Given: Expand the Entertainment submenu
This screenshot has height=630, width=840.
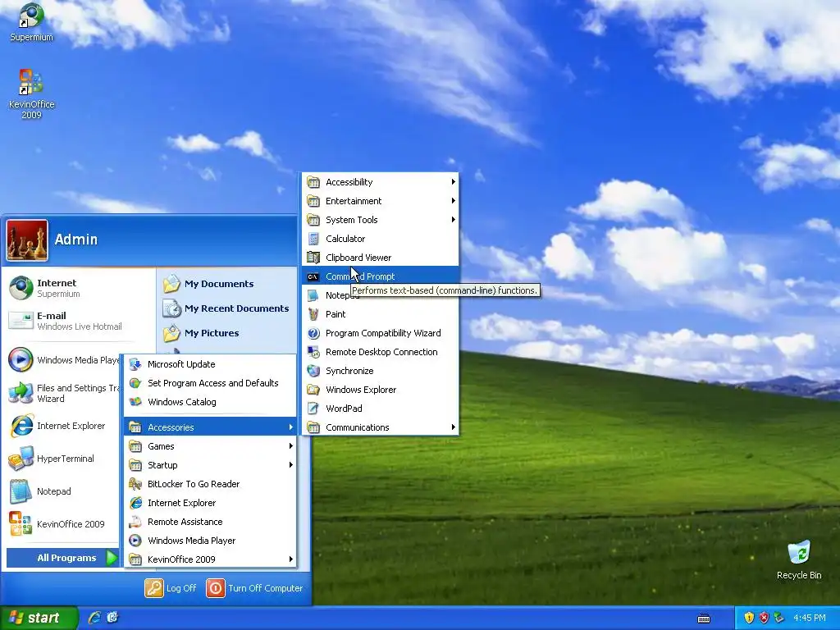Looking at the screenshot, I should point(381,201).
